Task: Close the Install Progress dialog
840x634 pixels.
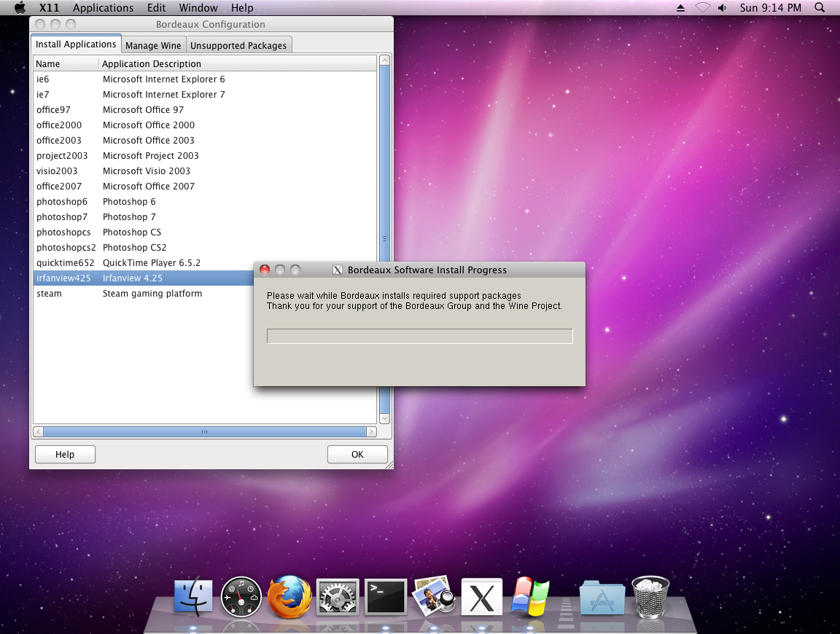Action: click(x=265, y=270)
